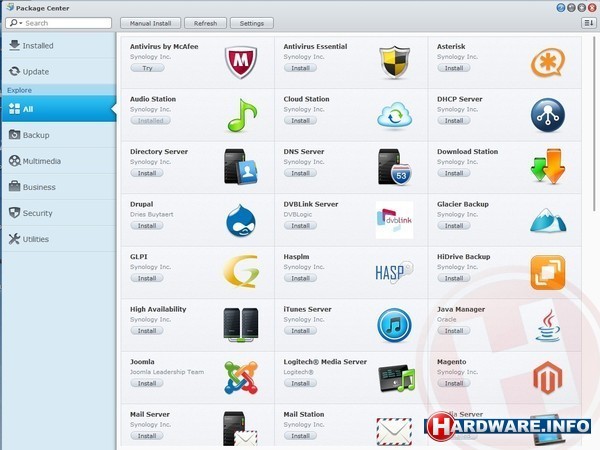Install Cloud Station

click(300, 121)
